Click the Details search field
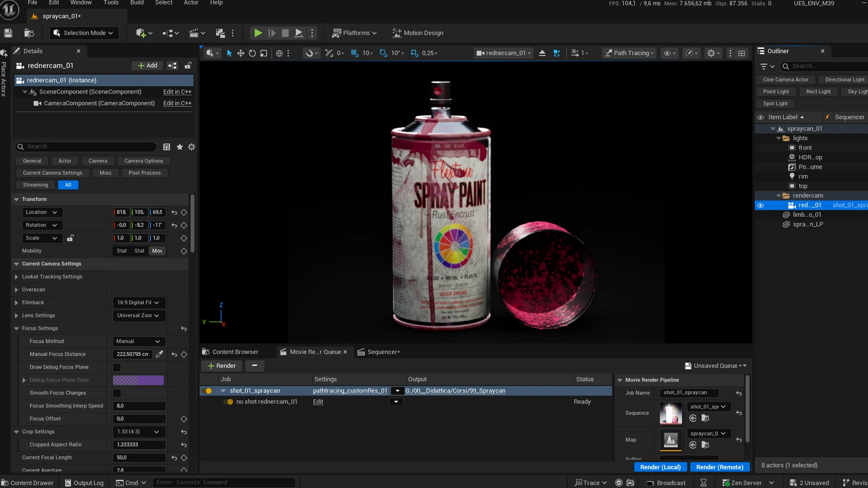Screen dimensions: 868x488 [x=86, y=147]
